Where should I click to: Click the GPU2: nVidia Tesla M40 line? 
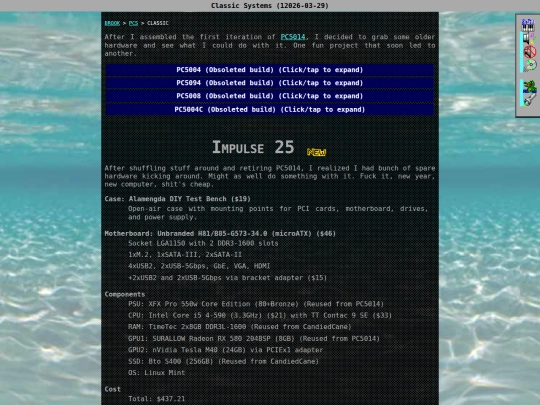pyautogui.click(x=226, y=350)
